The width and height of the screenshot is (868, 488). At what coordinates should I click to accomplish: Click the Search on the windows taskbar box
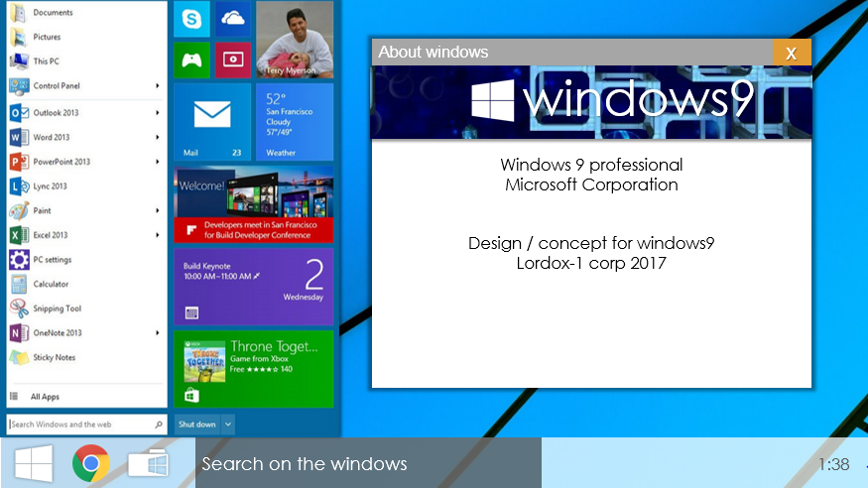pos(368,463)
